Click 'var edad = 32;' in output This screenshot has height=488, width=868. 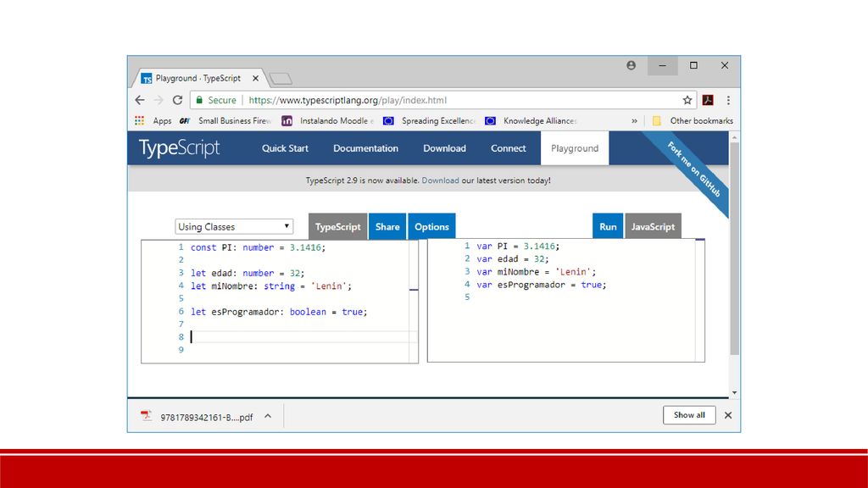tap(513, 259)
